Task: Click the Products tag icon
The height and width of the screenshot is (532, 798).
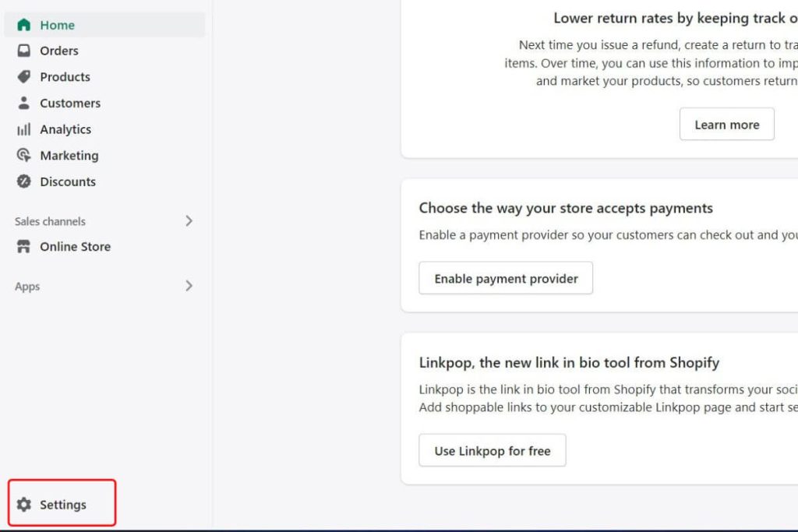Action: pos(24,77)
